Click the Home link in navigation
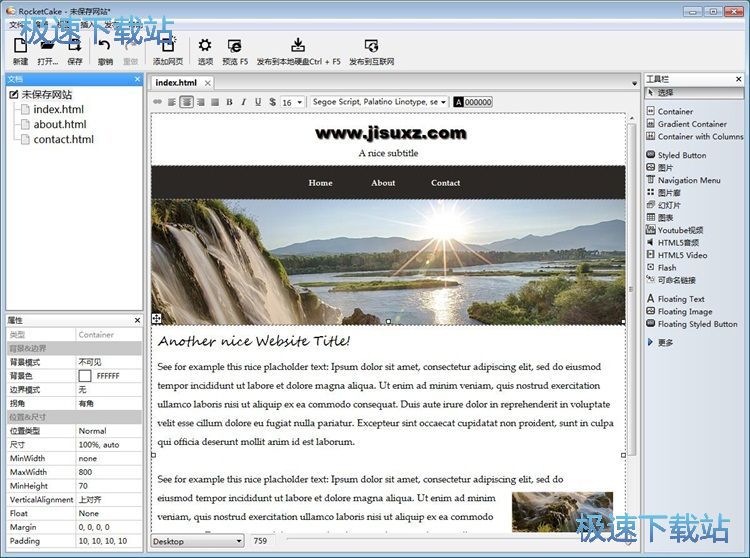Screen dimensions: 750x558 coord(320,183)
